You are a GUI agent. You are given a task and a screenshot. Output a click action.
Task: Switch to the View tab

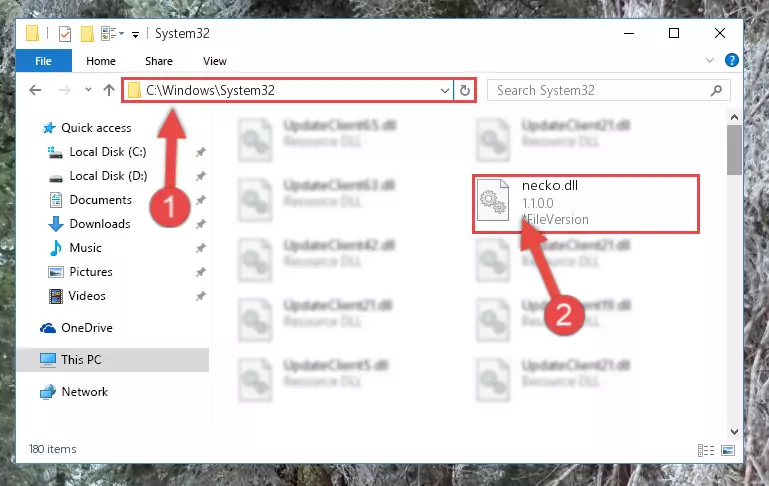click(215, 61)
